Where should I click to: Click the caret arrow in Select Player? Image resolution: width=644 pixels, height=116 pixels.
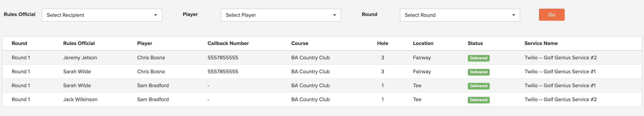pyautogui.click(x=334, y=15)
